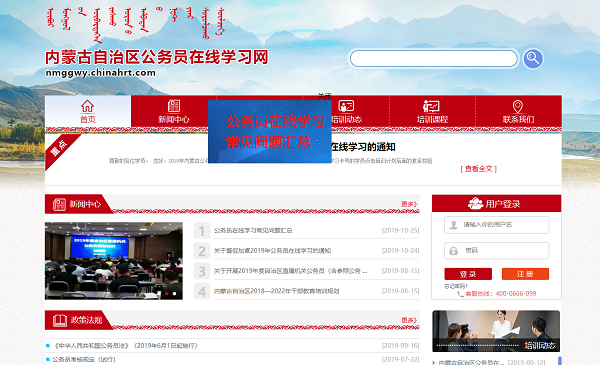Open news item 内蒙古自治区2018—2022年干部教育培训规划
This screenshot has width=600, height=365.
[276, 291]
